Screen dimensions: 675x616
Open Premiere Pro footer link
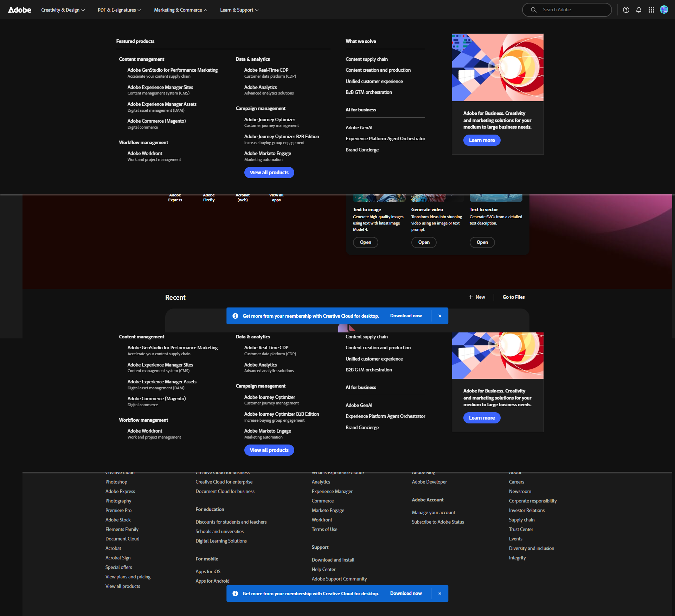coord(118,510)
